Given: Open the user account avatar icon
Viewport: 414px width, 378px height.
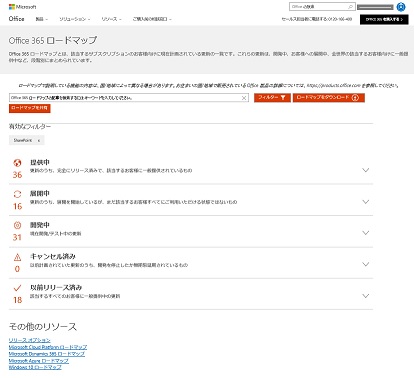Looking at the screenshot, I should coord(401,7).
